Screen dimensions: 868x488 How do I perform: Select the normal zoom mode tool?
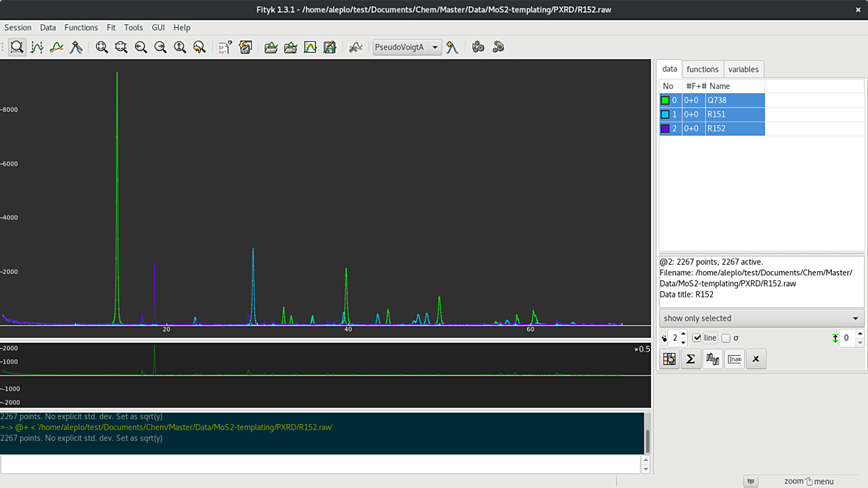(17, 47)
